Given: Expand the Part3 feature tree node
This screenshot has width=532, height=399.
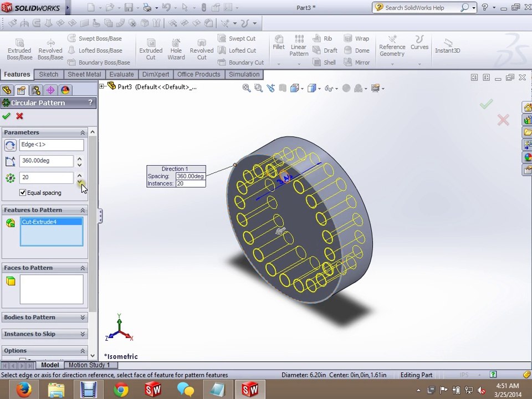Looking at the screenshot, I should tap(101, 86).
